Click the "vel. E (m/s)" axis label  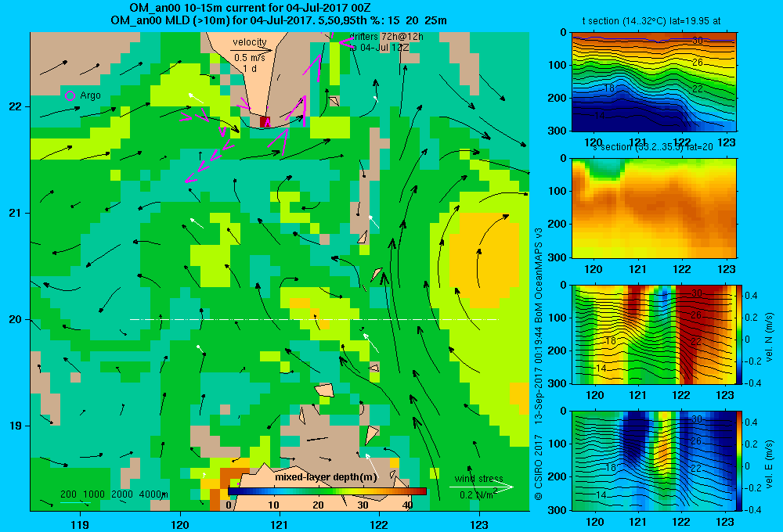769,463
